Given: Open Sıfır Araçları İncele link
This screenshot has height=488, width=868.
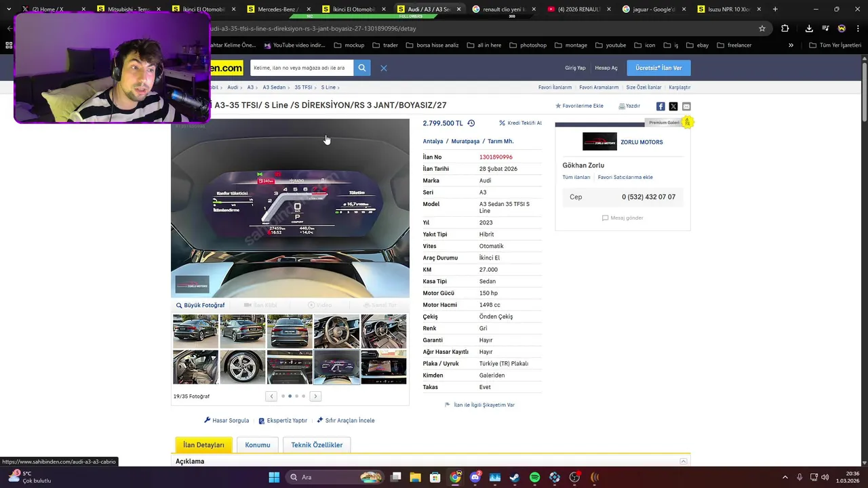Looking at the screenshot, I should pos(346,420).
